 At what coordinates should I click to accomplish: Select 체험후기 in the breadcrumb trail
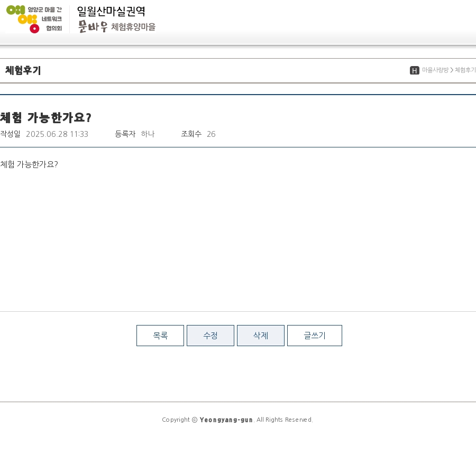pyautogui.click(x=465, y=70)
